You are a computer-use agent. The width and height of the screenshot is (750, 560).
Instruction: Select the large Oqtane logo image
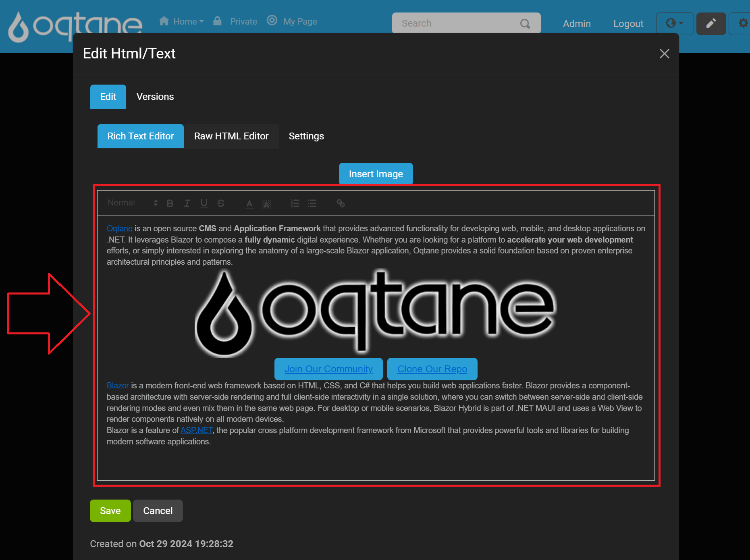click(376, 313)
